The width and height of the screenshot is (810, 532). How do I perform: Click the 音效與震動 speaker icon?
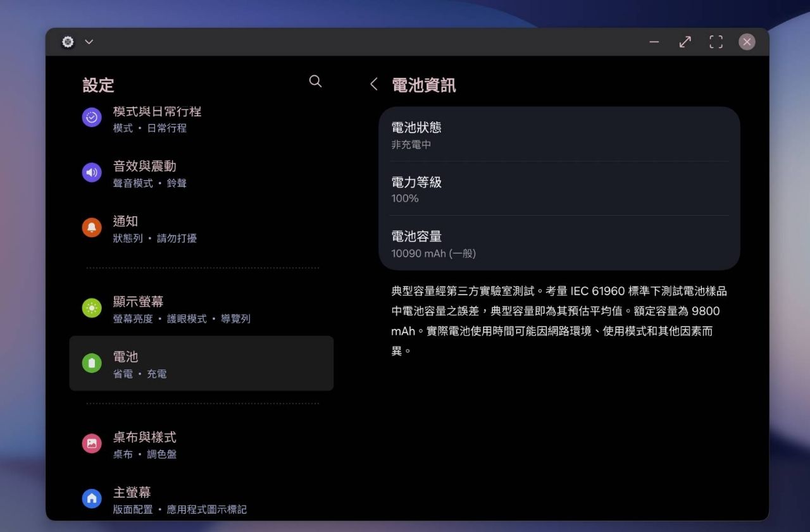click(x=92, y=173)
